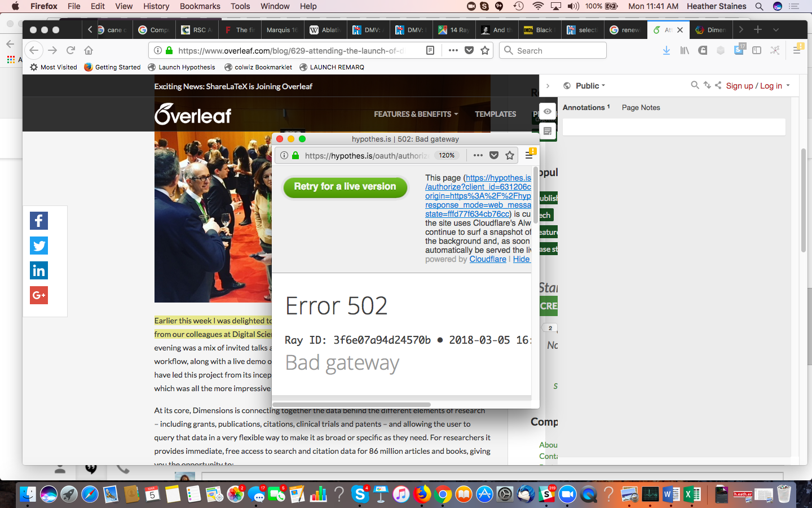Share annotations on this page in Hypothesis
This screenshot has height=508, width=812.
(718, 85)
